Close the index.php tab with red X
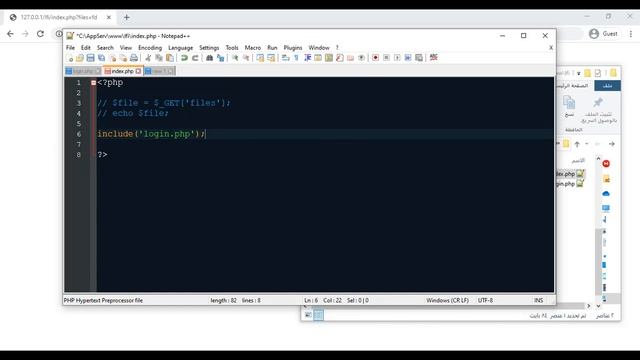 pyautogui.click(x=138, y=71)
